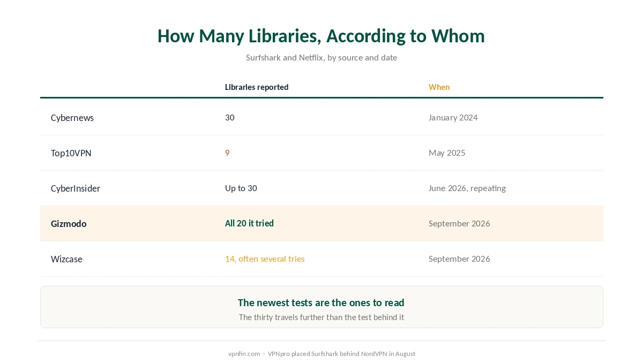Click the 'Up to 30' cell
Image resolution: width=643 pixels, height=364 pixels.
(x=241, y=188)
